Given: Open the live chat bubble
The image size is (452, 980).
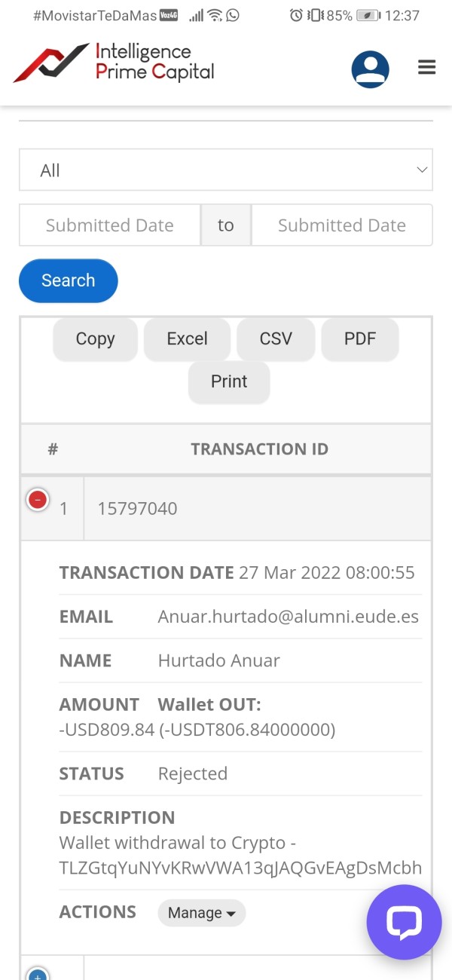Looking at the screenshot, I should click(403, 922).
